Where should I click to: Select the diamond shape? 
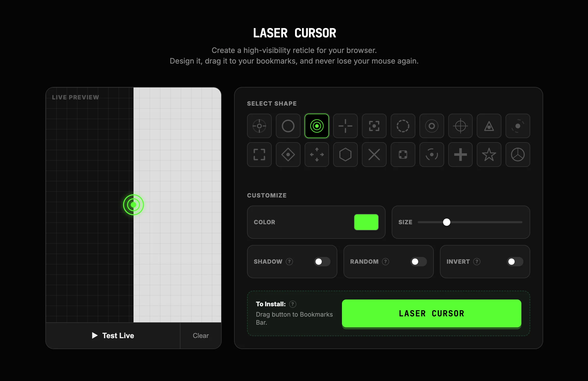tap(288, 155)
